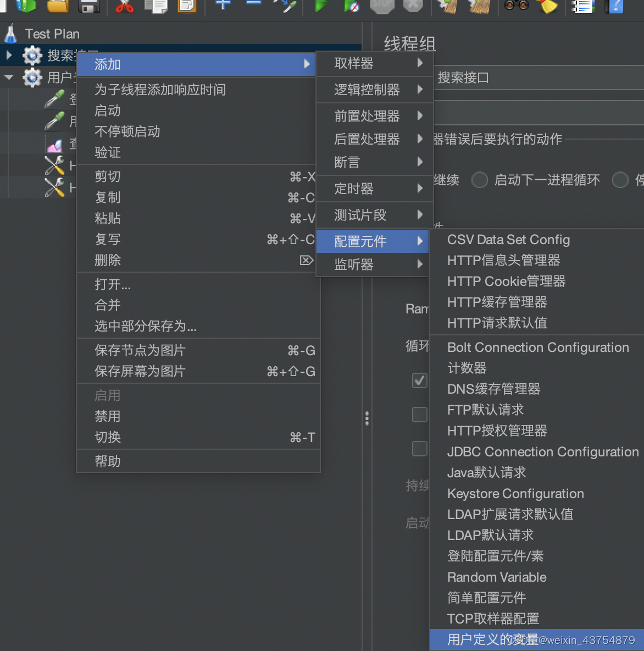The image size is (644, 651).
Task: Click the Shutdown X toolbar icon
Action: coord(413,5)
